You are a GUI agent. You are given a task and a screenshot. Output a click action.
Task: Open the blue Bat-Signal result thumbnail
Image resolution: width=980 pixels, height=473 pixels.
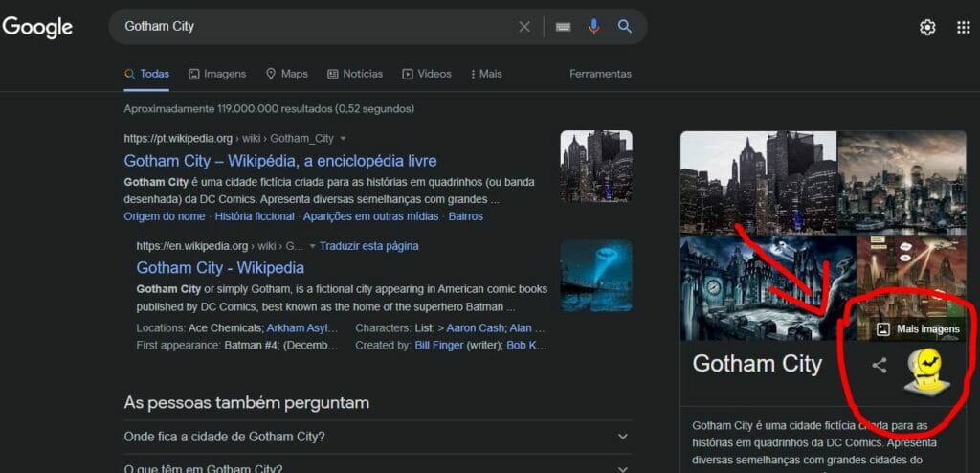[x=596, y=276]
